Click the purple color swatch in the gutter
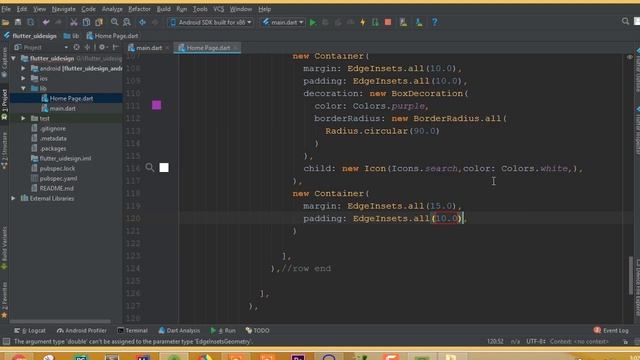 click(156, 105)
